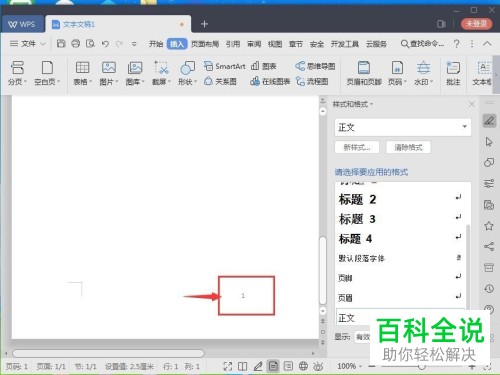Switch to web layout view in status bar
Viewport: 500px width, 375px height.
tap(303, 366)
